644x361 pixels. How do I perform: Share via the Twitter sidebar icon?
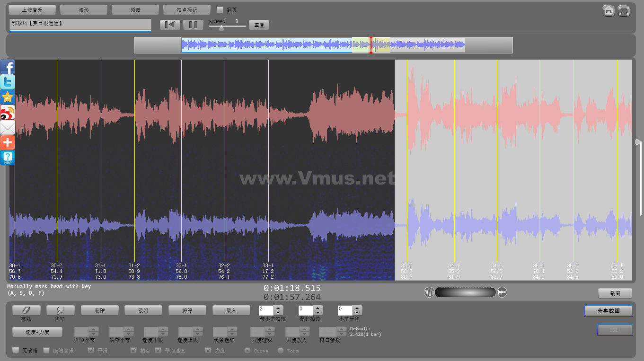pyautogui.click(x=8, y=82)
